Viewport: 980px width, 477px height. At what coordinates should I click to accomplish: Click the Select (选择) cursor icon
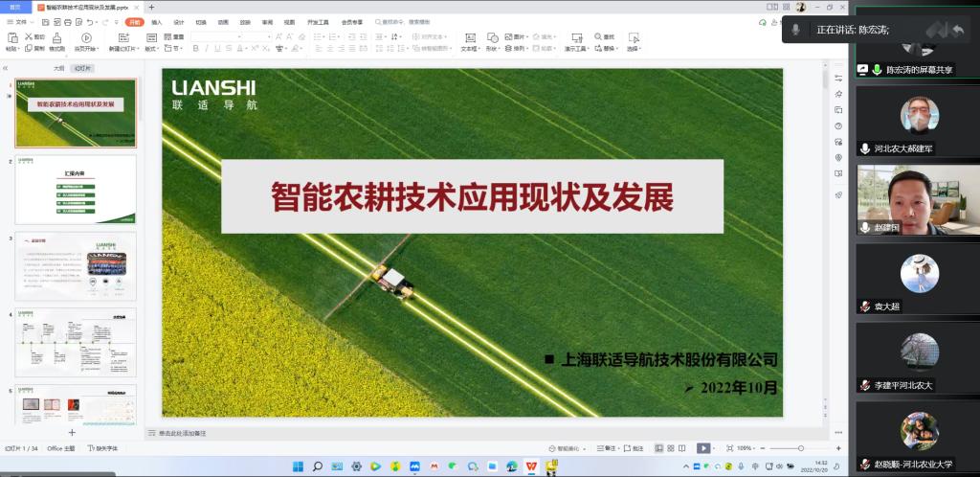[x=634, y=37]
